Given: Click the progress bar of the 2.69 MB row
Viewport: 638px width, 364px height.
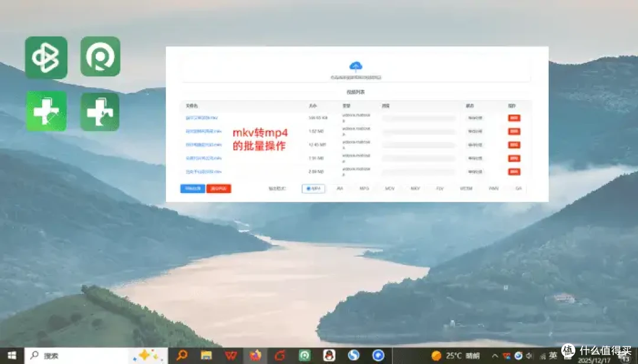Looking at the screenshot, I should [x=419, y=172].
